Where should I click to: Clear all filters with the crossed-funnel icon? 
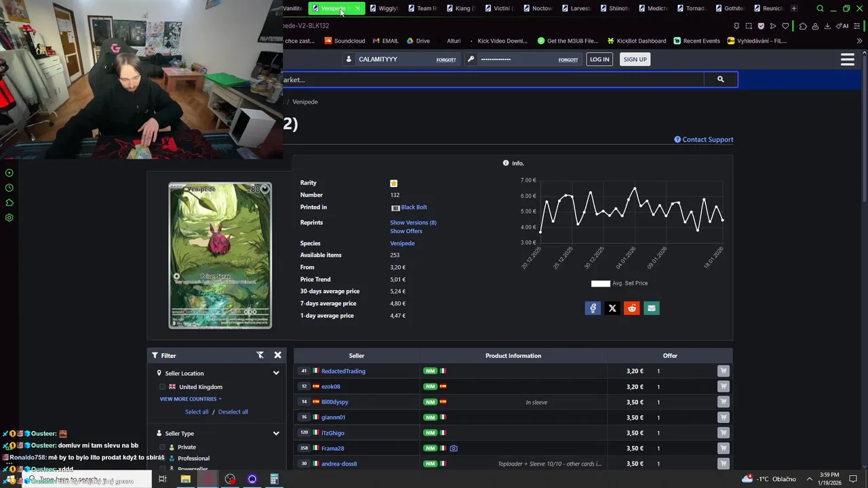[260, 355]
